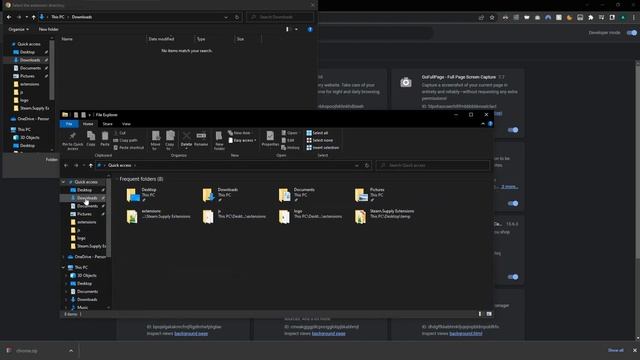640x360 pixels.
Task: Open the File tab in File Explorer
Action: [69, 124]
